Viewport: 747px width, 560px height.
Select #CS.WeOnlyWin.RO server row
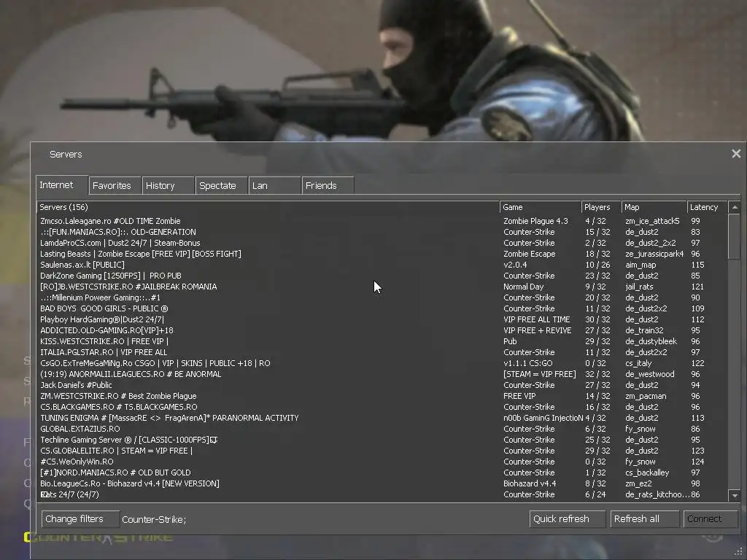[382, 462]
